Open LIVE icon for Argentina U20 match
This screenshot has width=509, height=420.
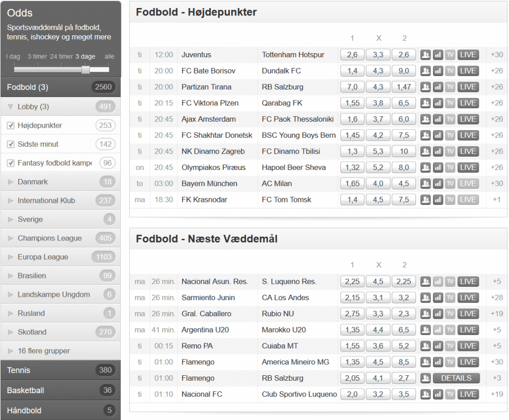tap(468, 330)
